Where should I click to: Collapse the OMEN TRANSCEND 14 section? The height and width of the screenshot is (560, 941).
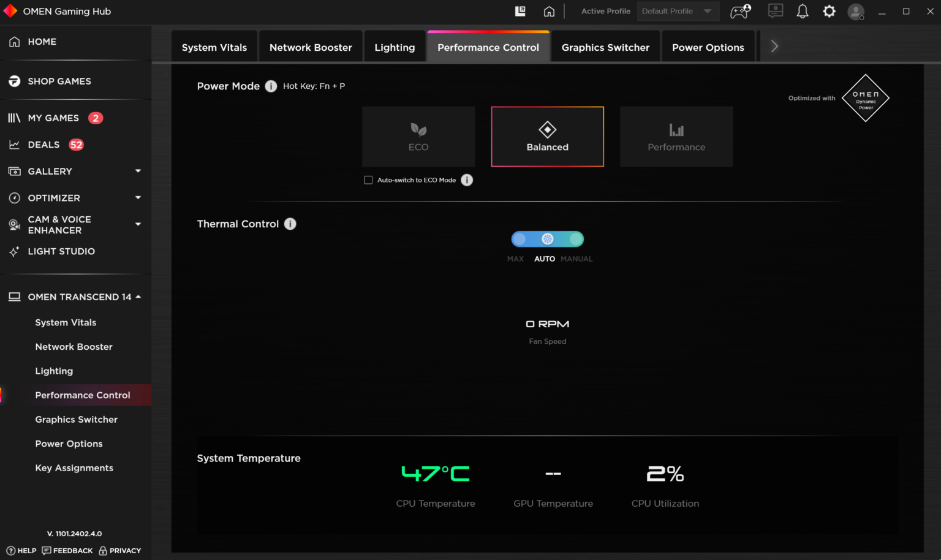coord(138,297)
